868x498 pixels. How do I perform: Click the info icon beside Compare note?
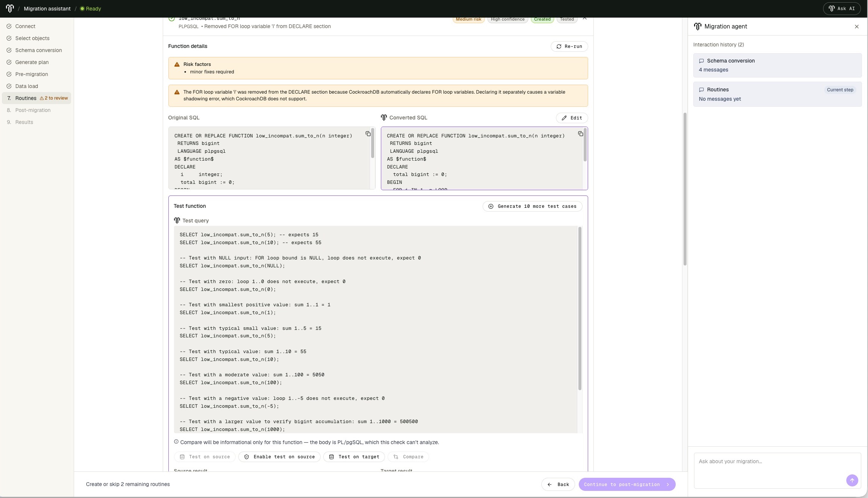pyautogui.click(x=176, y=442)
